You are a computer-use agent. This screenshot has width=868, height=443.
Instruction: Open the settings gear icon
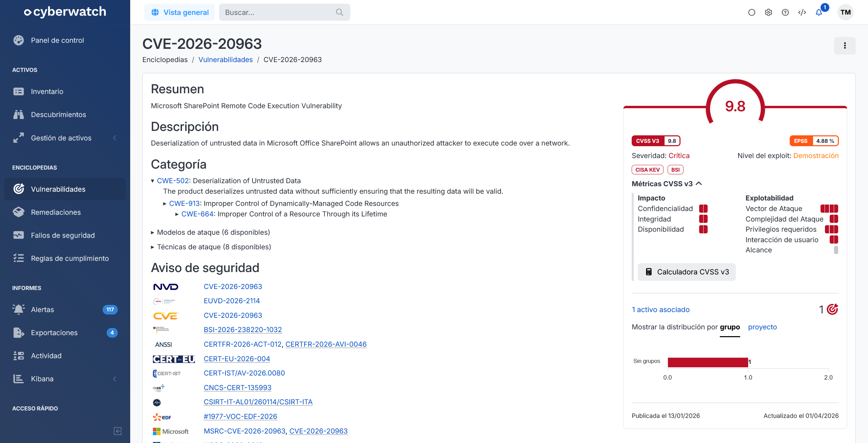[x=768, y=13]
